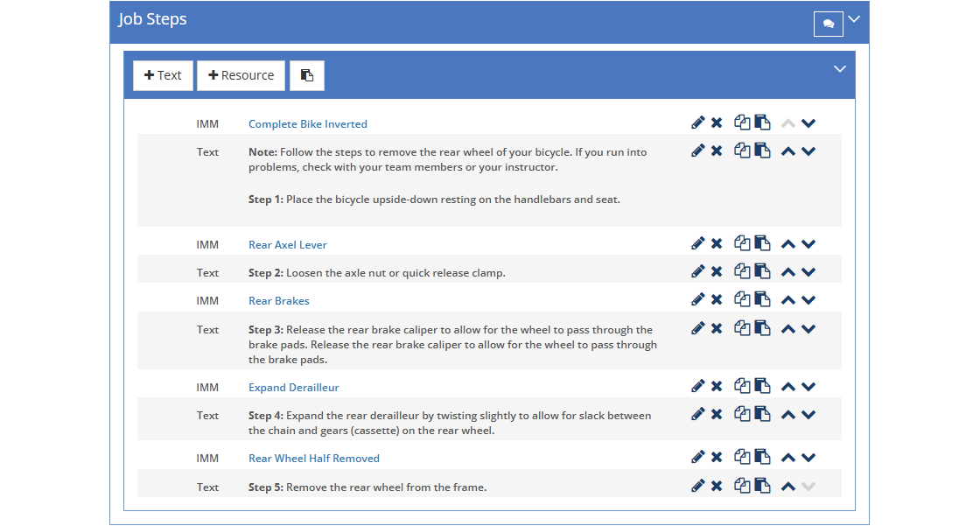The height and width of the screenshot is (526, 980).
Task: Delete the Step 2 text row
Action: click(717, 271)
